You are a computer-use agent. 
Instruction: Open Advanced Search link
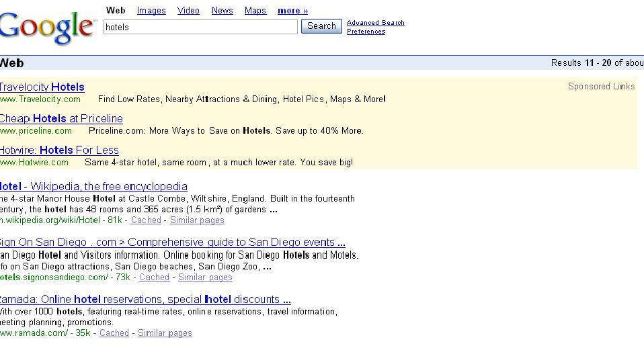coord(375,23)
